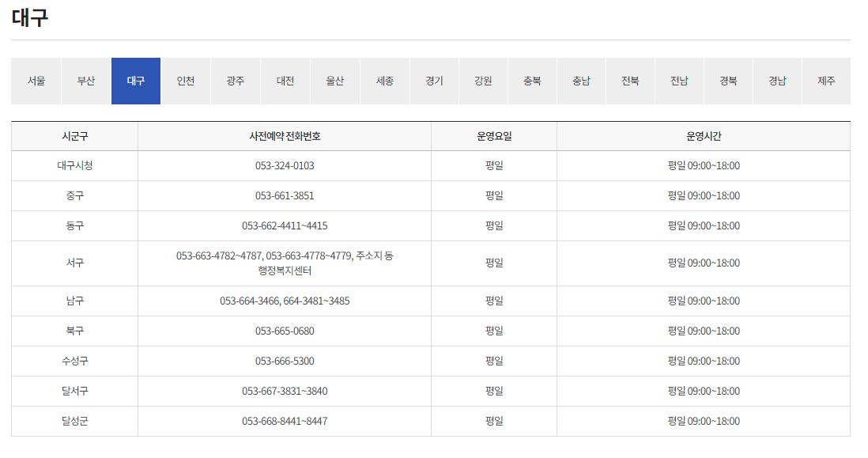868x458 pixels.
Task: Switch to the 부산 region tab
Action: [83, 80]
